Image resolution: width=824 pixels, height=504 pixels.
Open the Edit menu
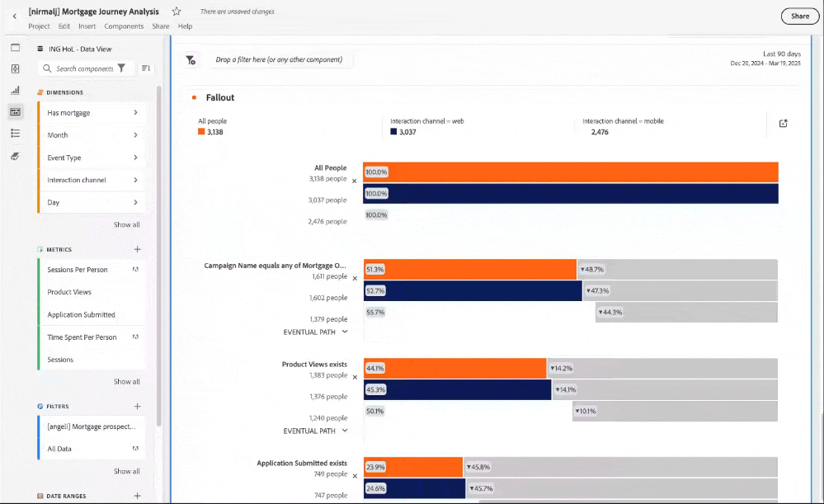(x=64, y=26)
